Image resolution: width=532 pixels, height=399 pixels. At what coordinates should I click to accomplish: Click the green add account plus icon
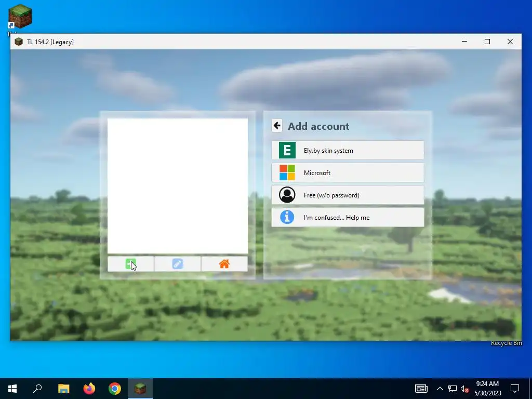pyautogui.click(x=130, y=264)
